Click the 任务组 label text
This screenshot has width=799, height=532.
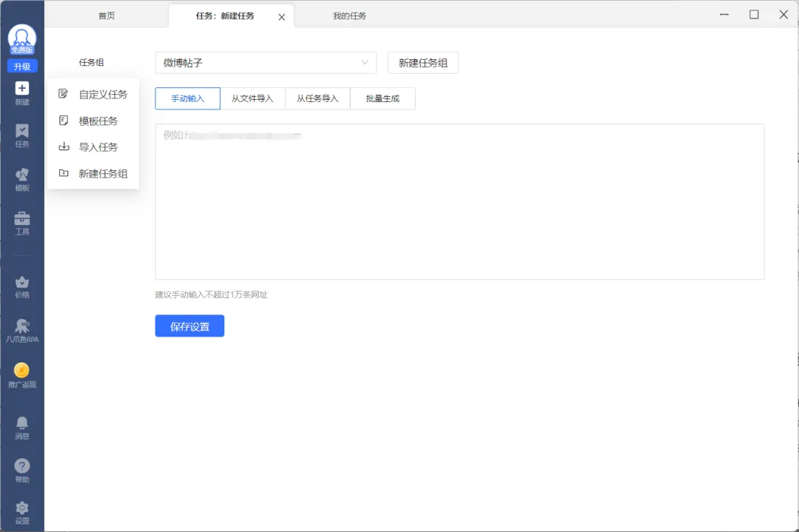tap(91, 63)
